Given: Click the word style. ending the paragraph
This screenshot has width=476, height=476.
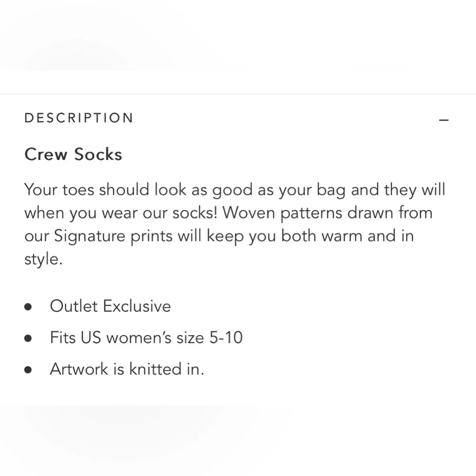Looking at the screenshot, I should point(43,259).
